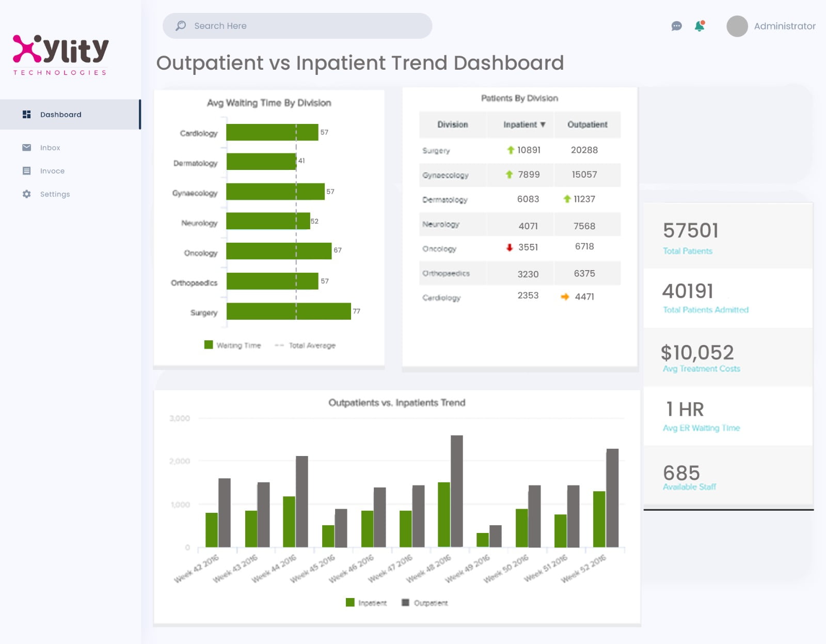Click the Xylity Technologies logo
Image resolution: width=826 pixels, height=644 pixels.
click(x=60, y=55)
